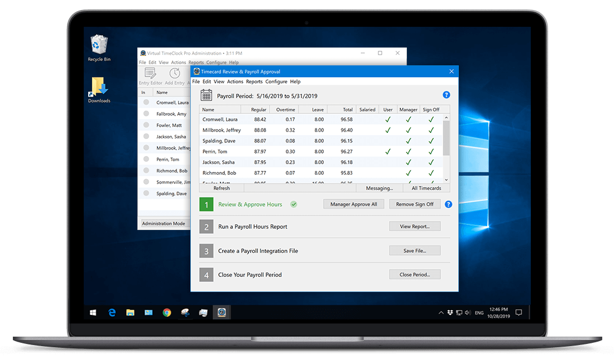Click the ENG language indicator in tray
The height and width of the screenshot is (364, 614).
click(479, 313)
